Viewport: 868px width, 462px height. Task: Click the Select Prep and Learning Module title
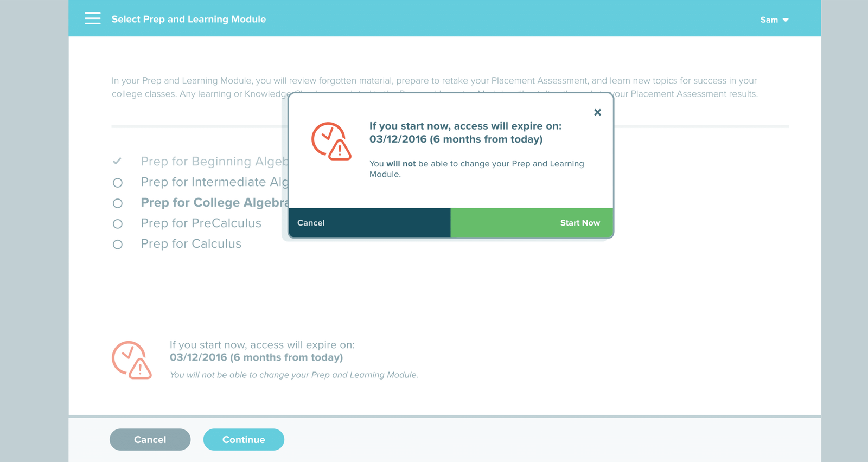tap(189, 19)
